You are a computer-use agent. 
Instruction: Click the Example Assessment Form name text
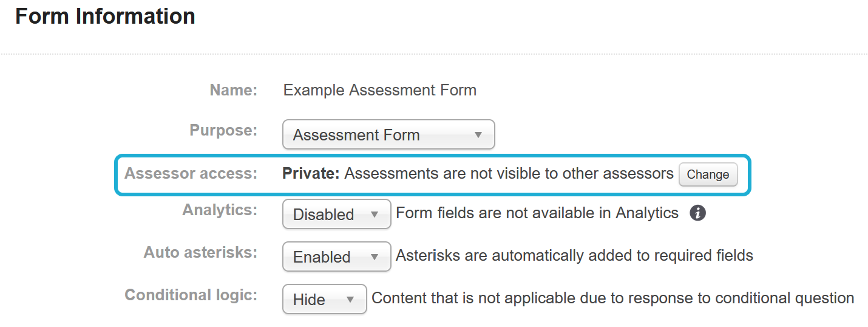click(379, 91)
